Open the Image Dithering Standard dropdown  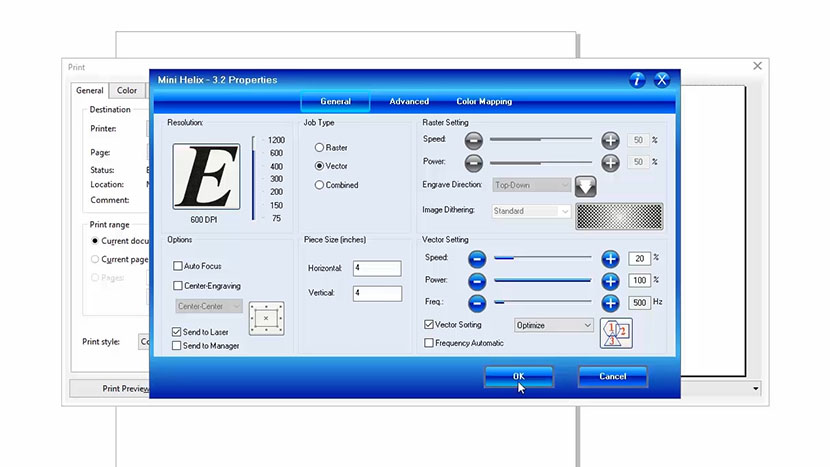pos(531,211)
